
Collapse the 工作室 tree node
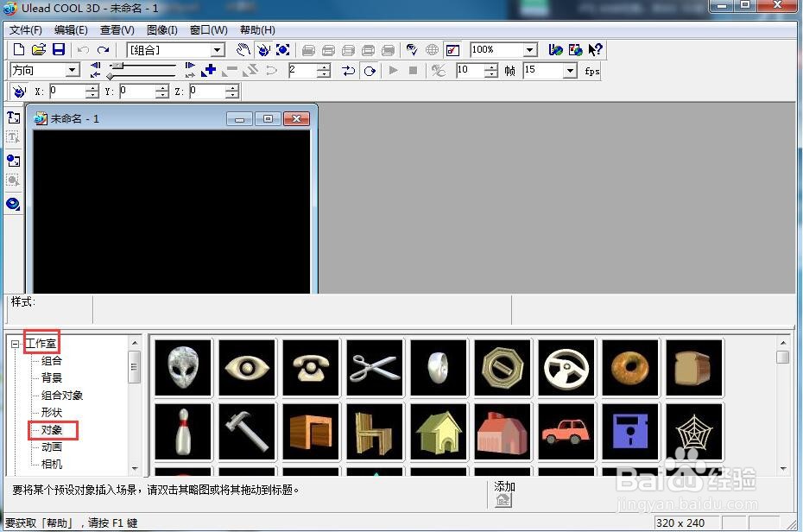[15, 344]
